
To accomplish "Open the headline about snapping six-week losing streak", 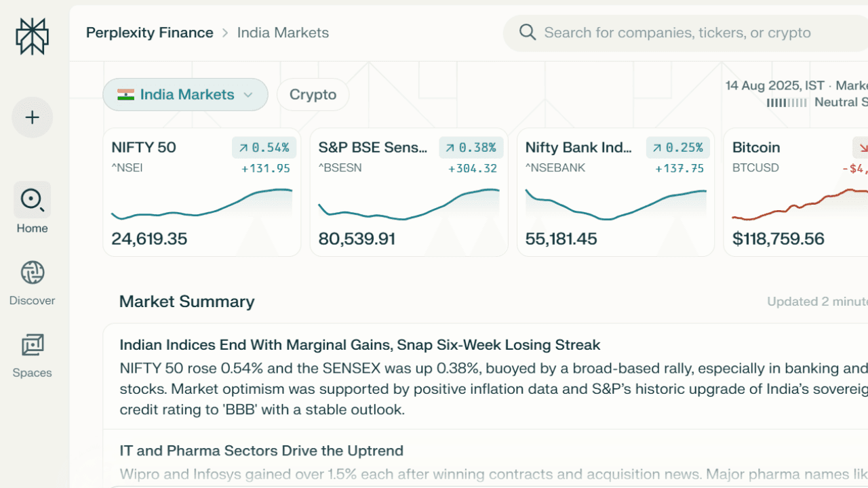I will (360, 344).
